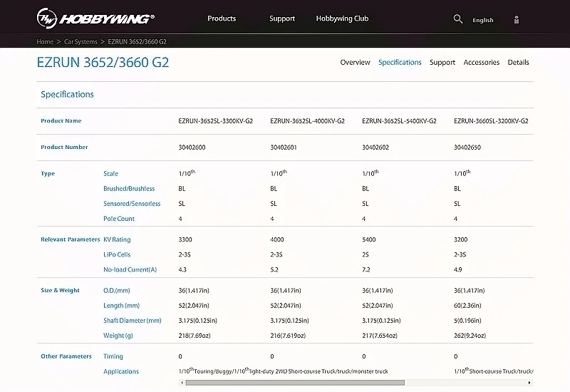The height and width of the screenshot is (392, 570).
Task: Click the scrollbar right arrow
Action: (529, 383)
